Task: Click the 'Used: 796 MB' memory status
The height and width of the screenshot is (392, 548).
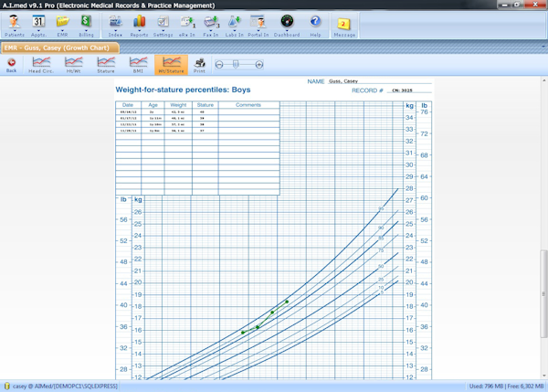Action: (486, 387)
